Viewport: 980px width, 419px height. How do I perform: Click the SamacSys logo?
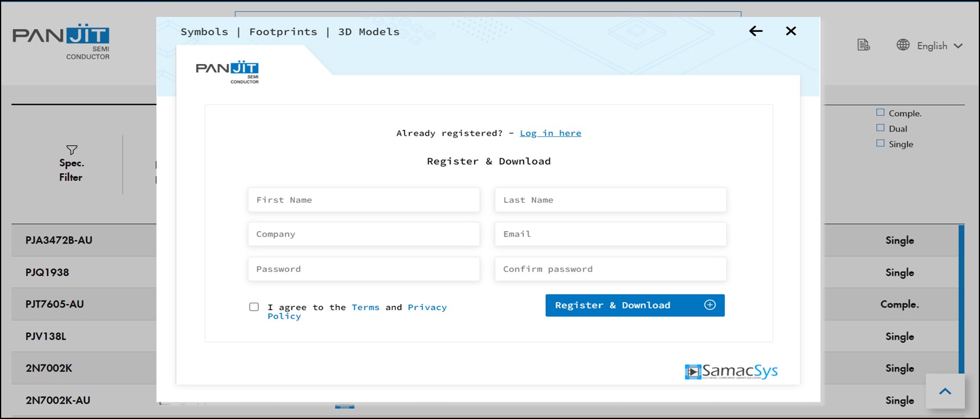(731, 372)
